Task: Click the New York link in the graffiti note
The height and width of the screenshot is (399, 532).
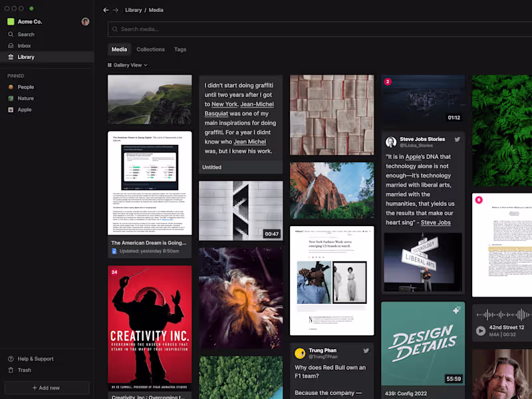Action: [224, 104]
